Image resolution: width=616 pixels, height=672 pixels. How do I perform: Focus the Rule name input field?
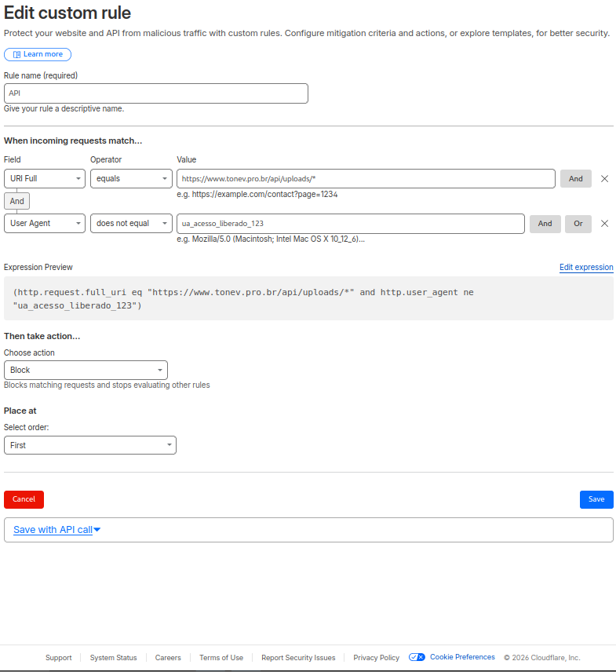coord(155,93)
